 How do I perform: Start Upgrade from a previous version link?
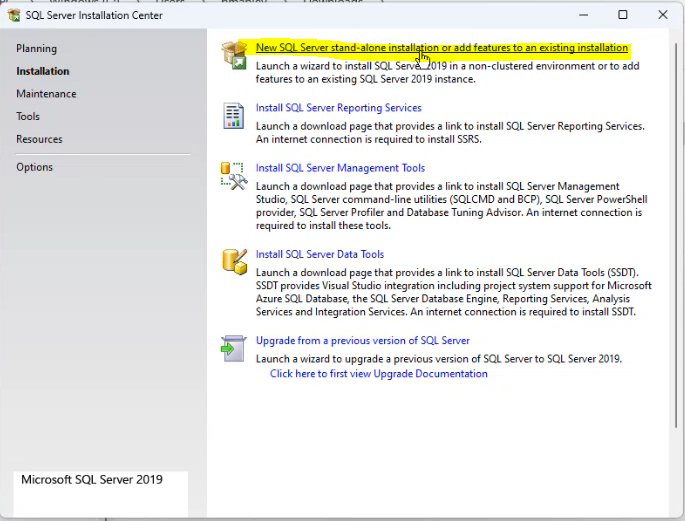coord(363,341)
